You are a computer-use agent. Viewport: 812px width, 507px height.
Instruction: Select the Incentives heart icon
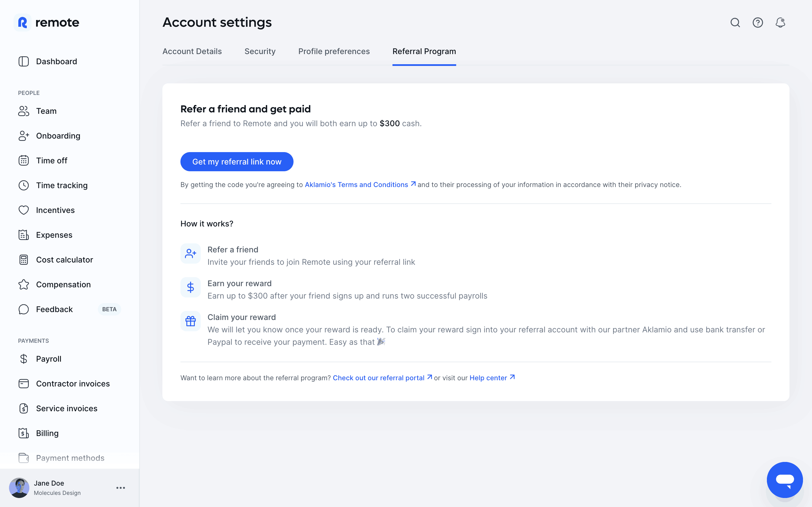pos(23,210)
